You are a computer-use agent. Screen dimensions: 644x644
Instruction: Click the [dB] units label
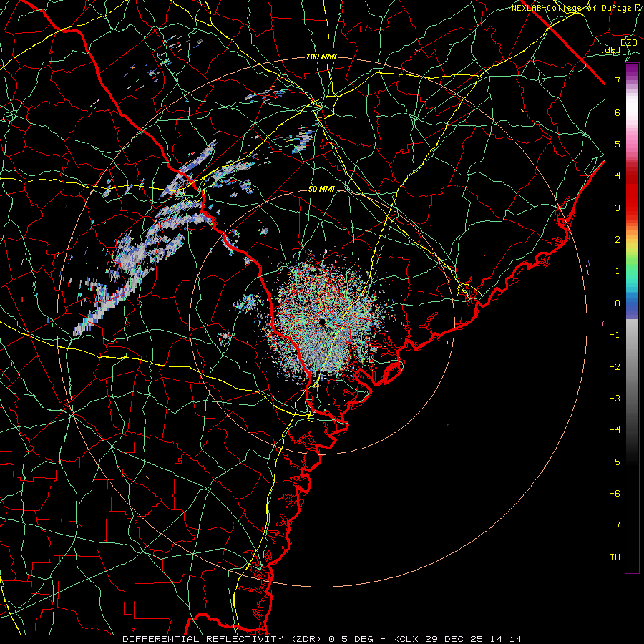[611, 49]
